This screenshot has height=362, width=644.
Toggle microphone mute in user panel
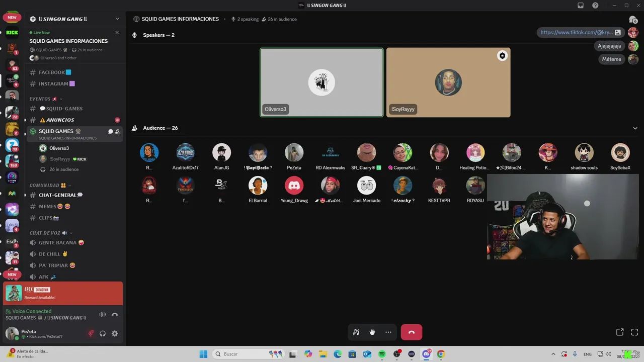tap(91, 333)
